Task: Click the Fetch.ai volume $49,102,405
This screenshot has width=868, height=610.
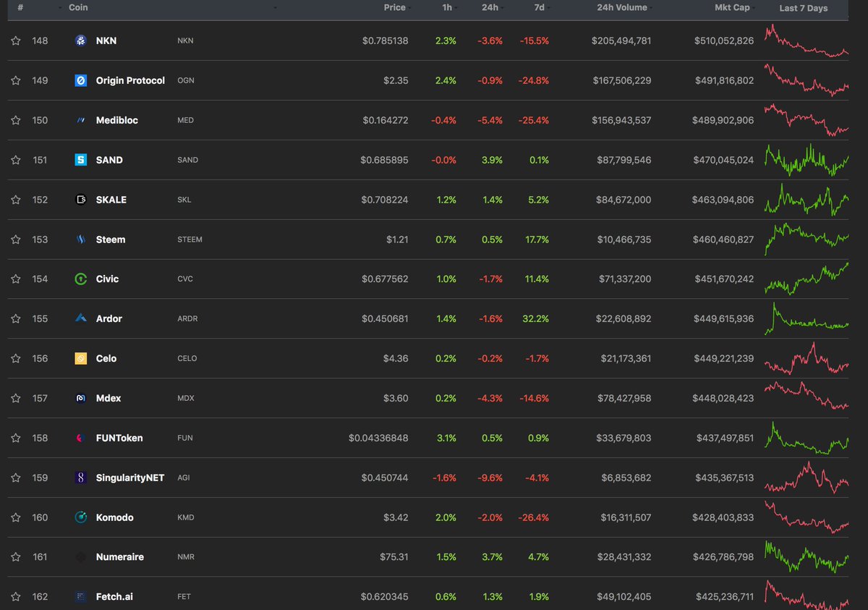Action: [626, 597]
